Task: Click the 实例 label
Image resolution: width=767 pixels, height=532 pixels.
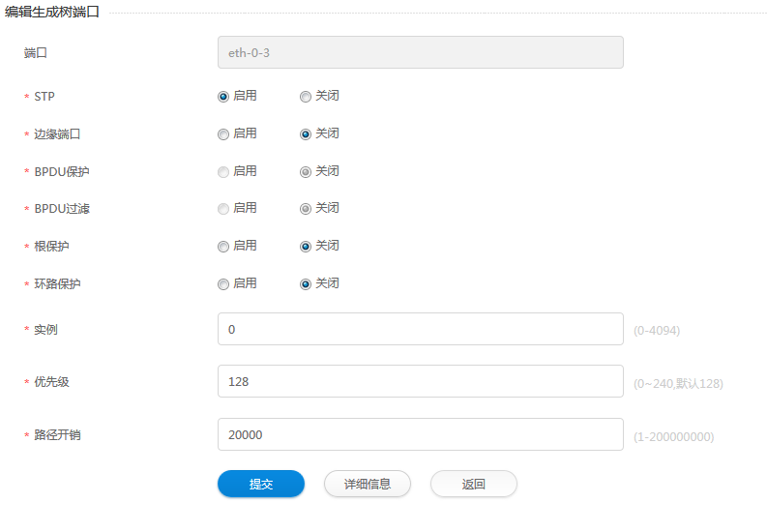Action: coord(45,330)
